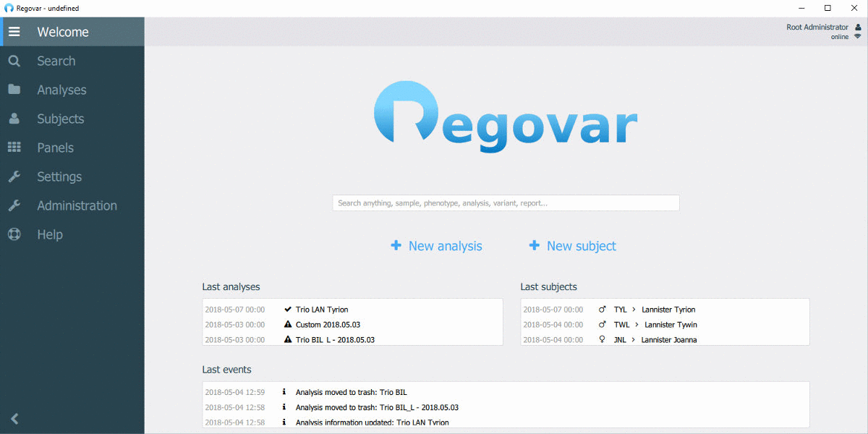Open the Help section
Screen dimensions: 868x434
[x=72, y=234]
